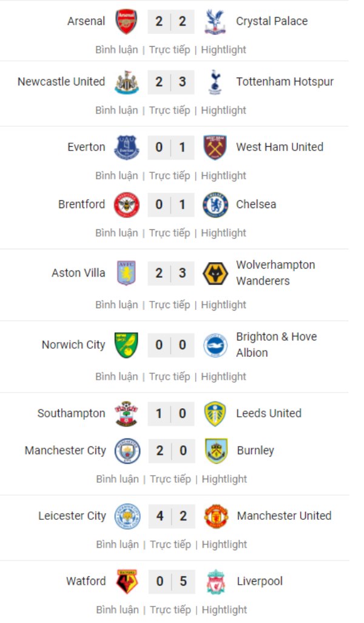Click the Arsenal club crest

pyautogui.click(x=127, y=21)
